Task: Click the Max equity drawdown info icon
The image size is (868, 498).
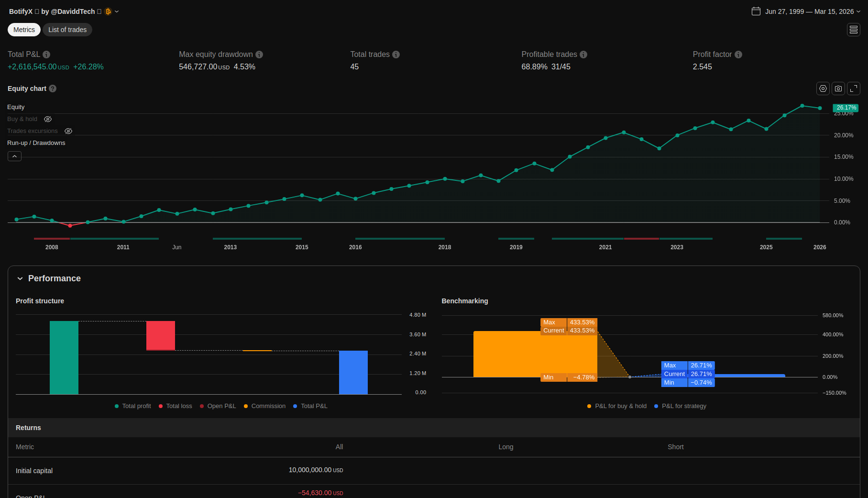Action: 259,55
